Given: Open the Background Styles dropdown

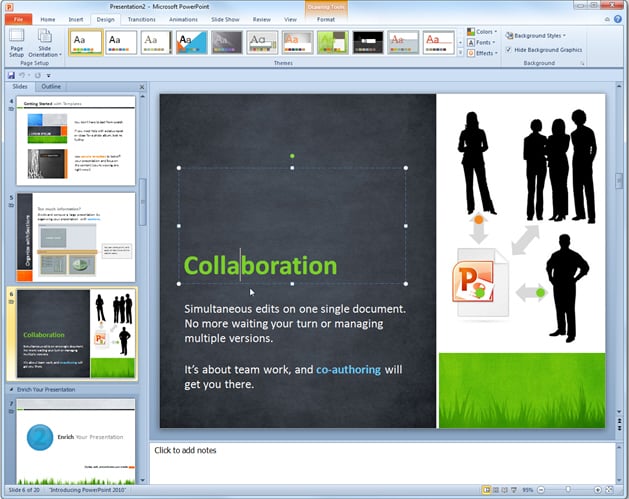Looking at the screenshot, I should point(536,36).
